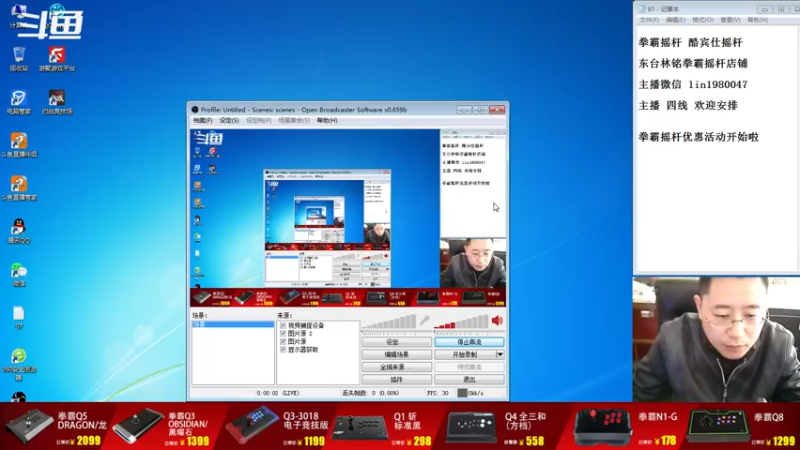
Task: Open the upper orange 斗鱼直播 desktop shortcut
Action: tap(19, 145)
